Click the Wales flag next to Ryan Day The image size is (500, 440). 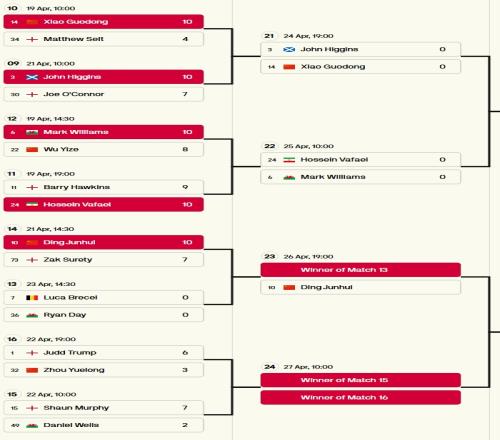tap(32, 315)
